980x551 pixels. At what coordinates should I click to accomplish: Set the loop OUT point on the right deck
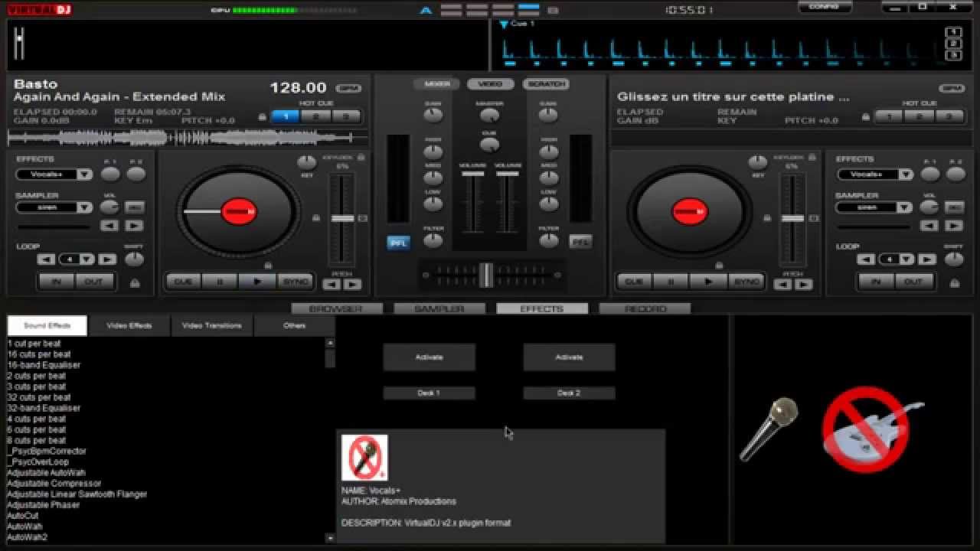coord(913,282)
